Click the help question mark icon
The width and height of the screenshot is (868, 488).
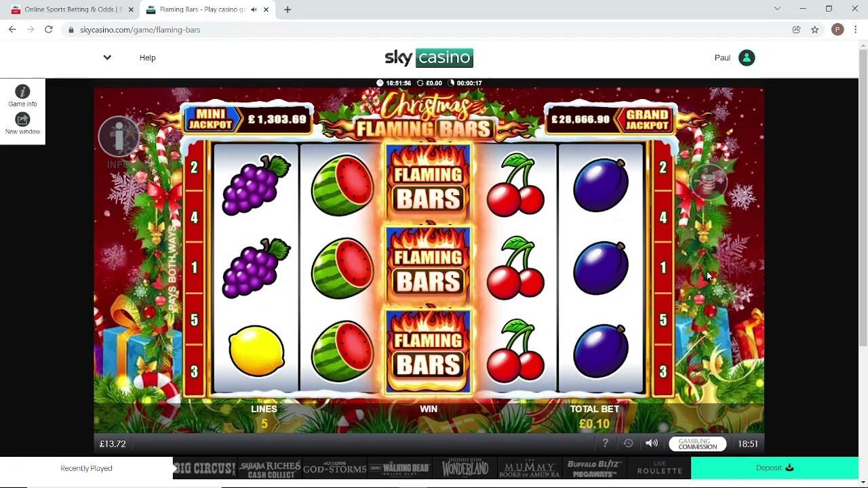(605, 443)
